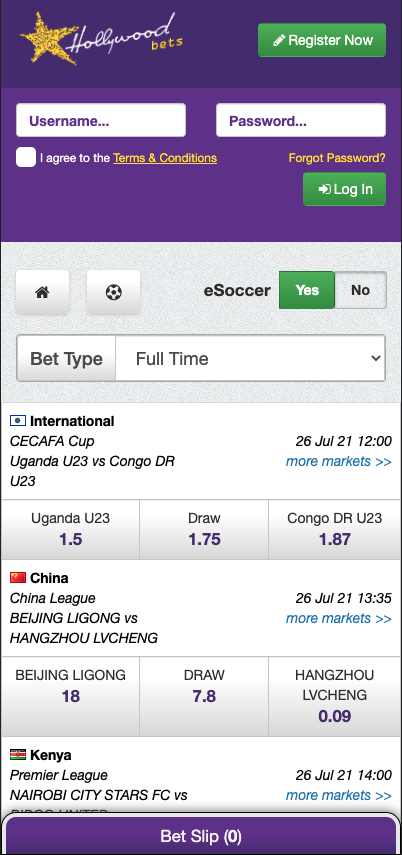
Task: Click the Kenya flag icon
Action: click(x=18, y=755)
